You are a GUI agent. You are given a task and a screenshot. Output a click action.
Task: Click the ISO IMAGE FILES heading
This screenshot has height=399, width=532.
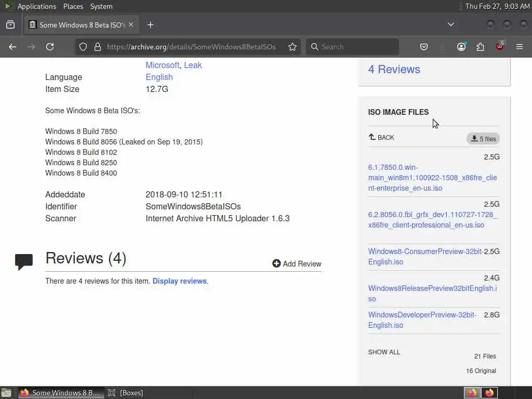pyautogui.click(x=398, y=112)
